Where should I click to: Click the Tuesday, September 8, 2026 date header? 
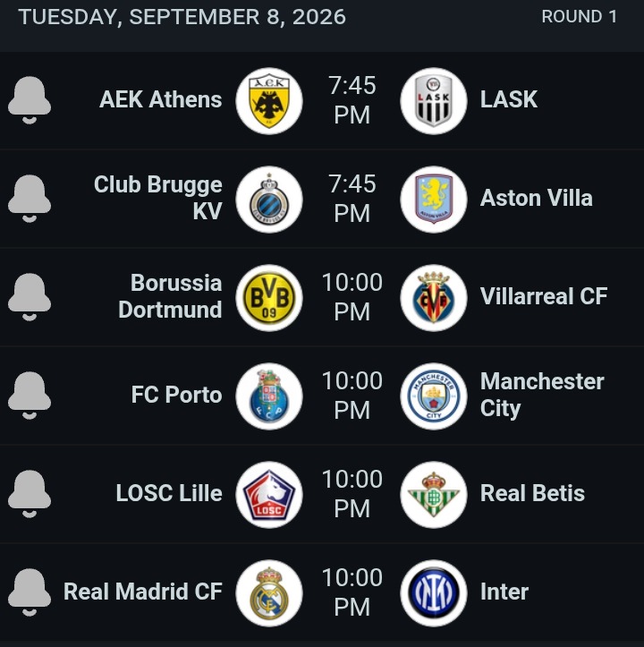(x=182, y=17)
